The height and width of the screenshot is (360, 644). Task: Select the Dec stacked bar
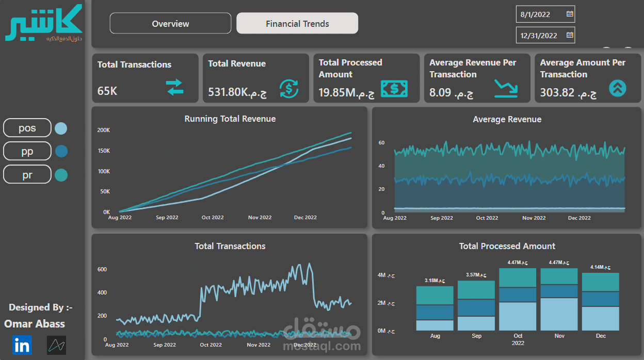[x=600, y=302]
